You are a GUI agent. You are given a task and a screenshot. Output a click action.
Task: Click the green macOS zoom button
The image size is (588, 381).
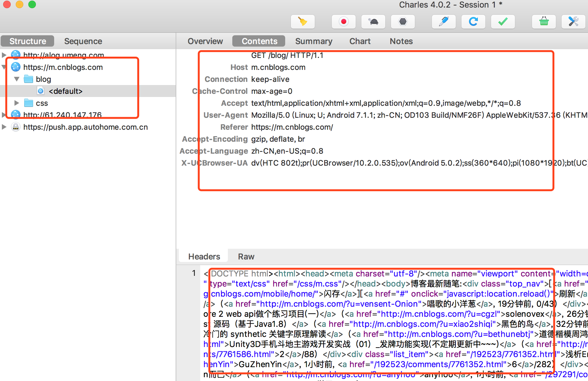click(x=32, y=4)
